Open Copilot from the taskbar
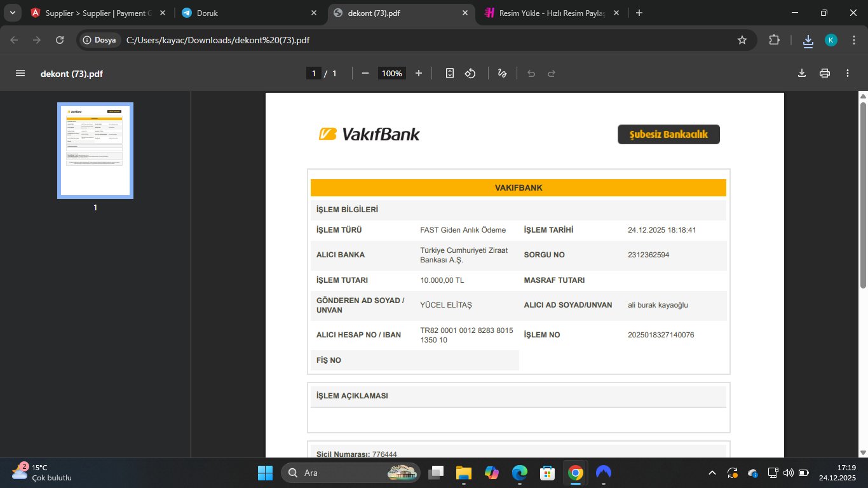The height and width of the screenshot is (488, 868). pyautogui.click(x=492, y=473)
